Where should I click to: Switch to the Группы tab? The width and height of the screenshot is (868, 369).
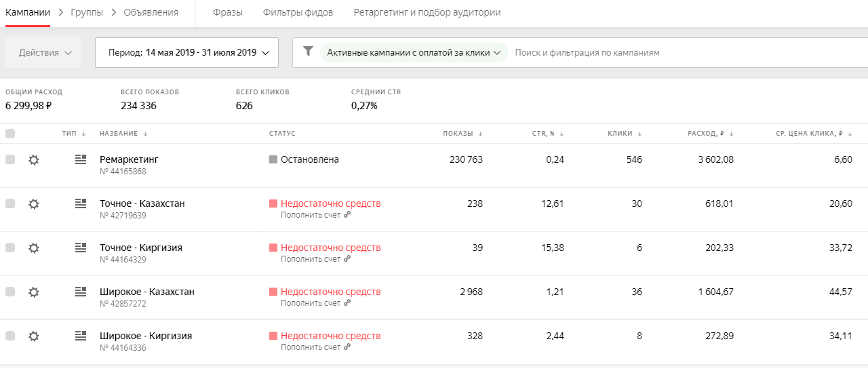(x=87, y=12)
